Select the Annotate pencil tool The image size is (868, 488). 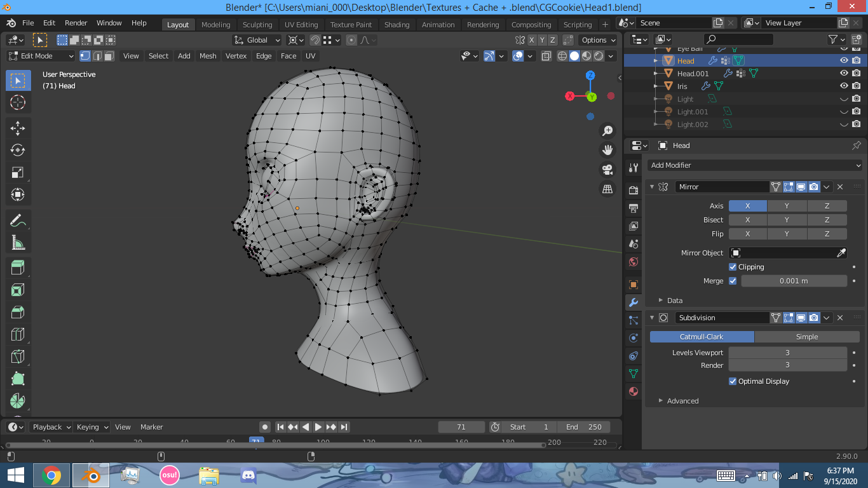point(18,220)
